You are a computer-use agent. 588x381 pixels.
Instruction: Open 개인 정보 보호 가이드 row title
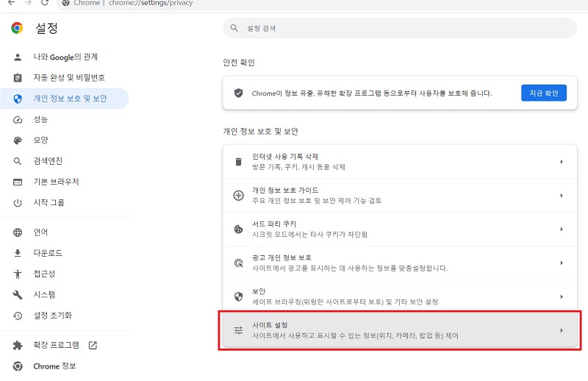point(285,190)
